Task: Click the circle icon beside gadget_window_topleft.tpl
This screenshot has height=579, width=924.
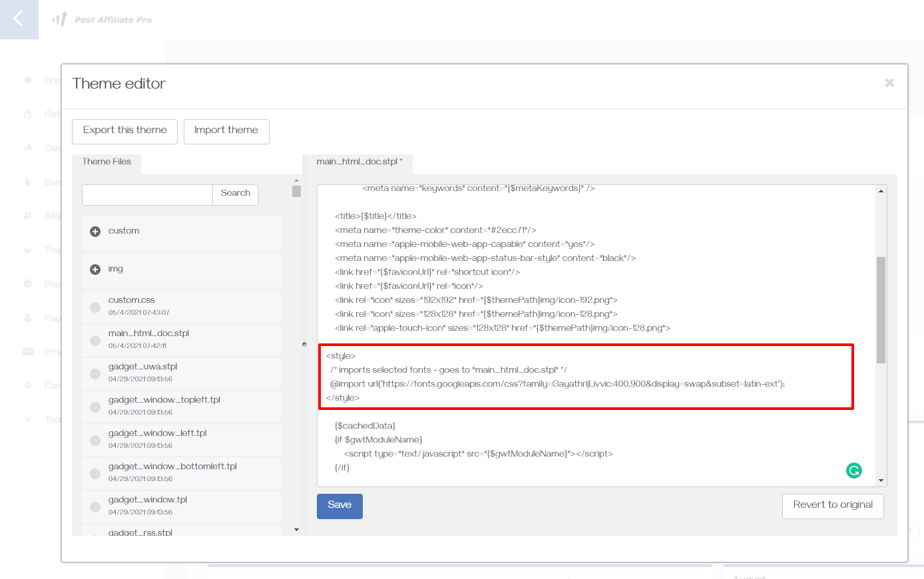Action: (x=95, y=407)
